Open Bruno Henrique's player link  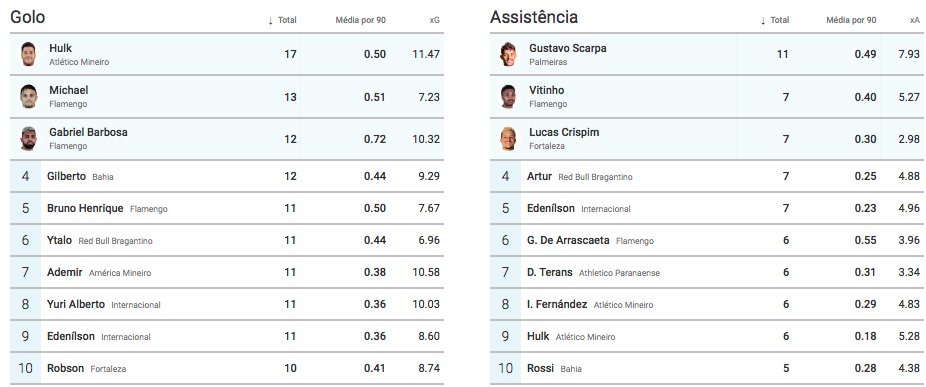[x=85, y=208]
